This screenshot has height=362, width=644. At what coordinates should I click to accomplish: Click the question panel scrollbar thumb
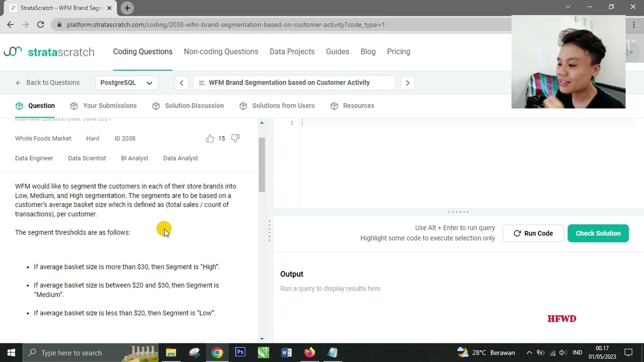click(x=262, y=164)
